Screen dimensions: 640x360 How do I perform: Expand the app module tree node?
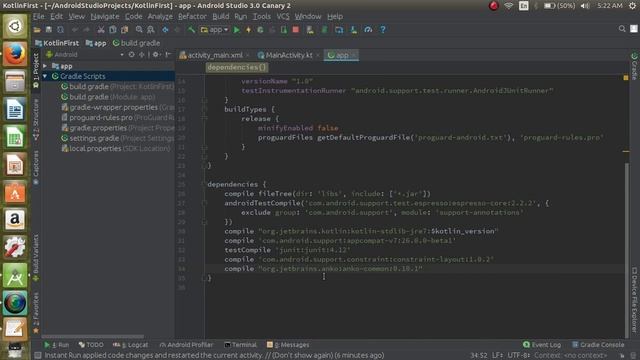point(45,66)
